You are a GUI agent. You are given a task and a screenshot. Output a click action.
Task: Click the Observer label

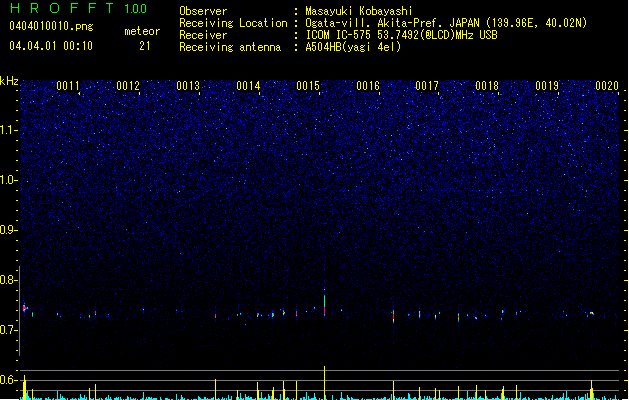203,11
